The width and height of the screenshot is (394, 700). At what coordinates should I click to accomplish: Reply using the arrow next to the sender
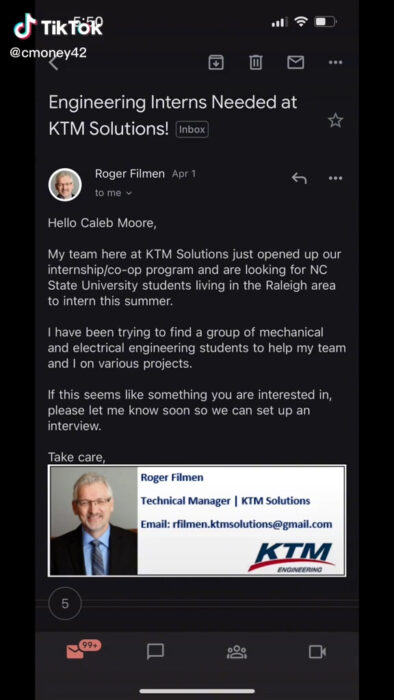click(x=299, y=178)
